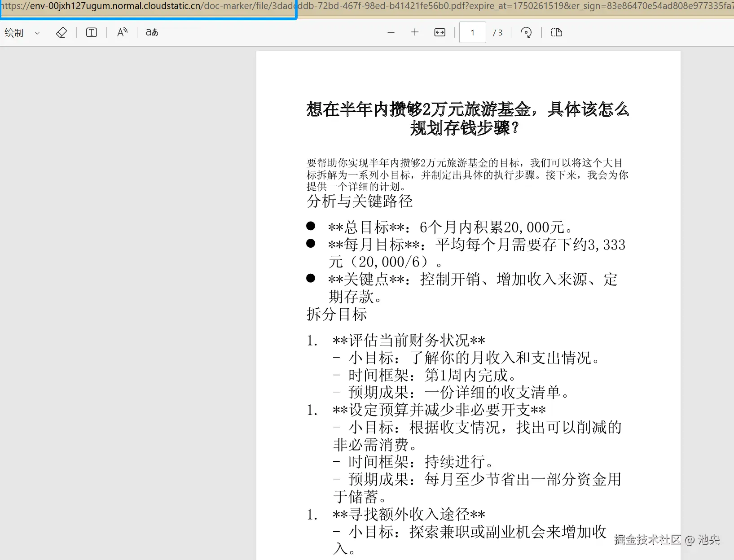
Task: Open the Translate (aあ) feature
Action: 151,32
